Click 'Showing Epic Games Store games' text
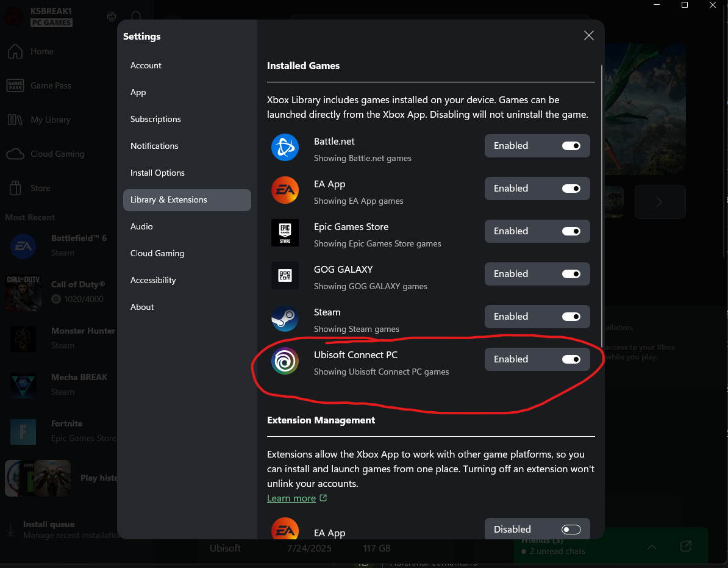Image resolution: width=728 pixels, height=568 pixels. click(x=377, y=244)
